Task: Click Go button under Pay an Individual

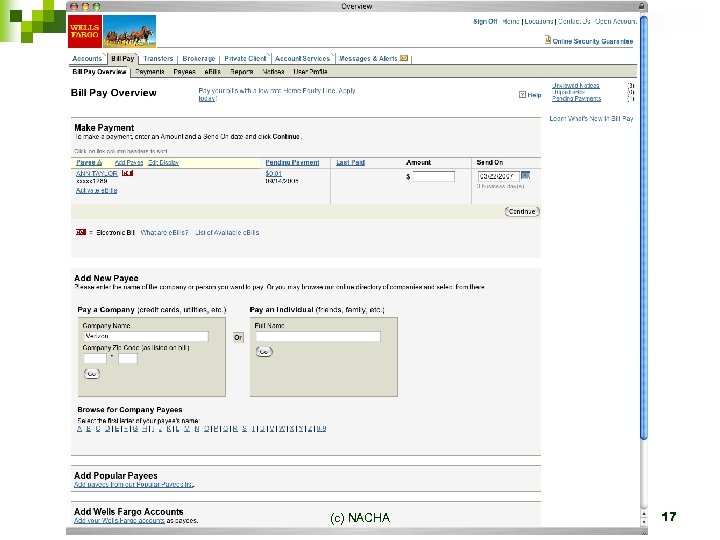Action: coord(264,352)
